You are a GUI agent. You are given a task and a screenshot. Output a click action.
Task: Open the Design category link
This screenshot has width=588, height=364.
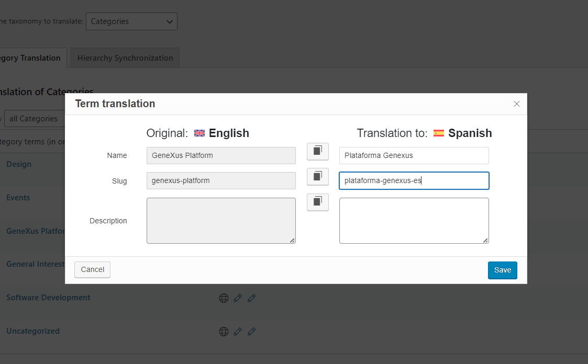tap(19, 164)
